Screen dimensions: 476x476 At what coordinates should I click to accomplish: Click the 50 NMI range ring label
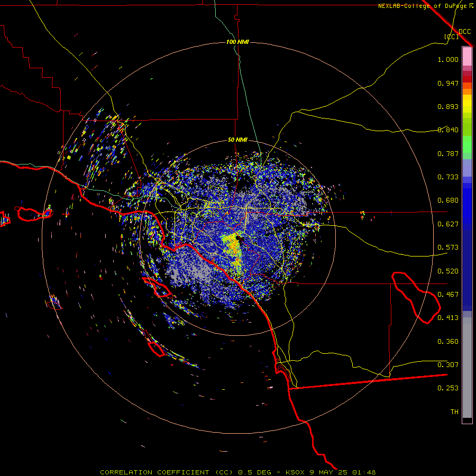point(237,140)
